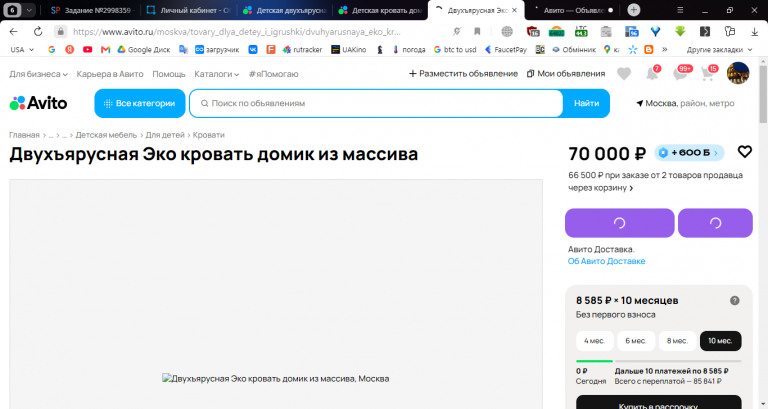
Task: Open the browser main menu icon
Action: pyautogui.click(x=680, y=10)
